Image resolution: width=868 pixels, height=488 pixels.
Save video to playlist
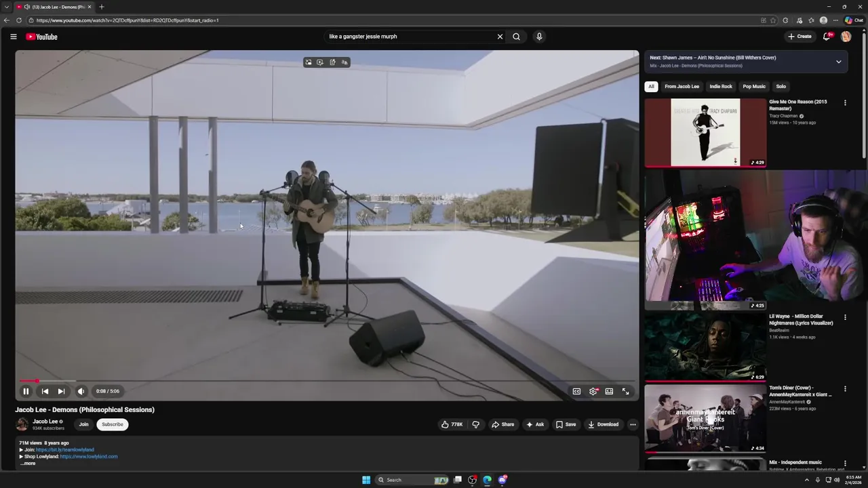pos(566,424)
